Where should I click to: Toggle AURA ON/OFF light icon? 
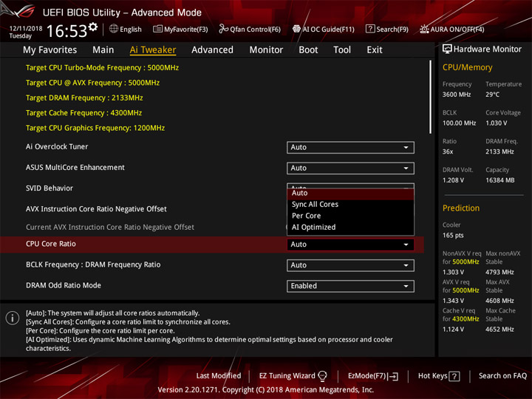coord(424,29)
